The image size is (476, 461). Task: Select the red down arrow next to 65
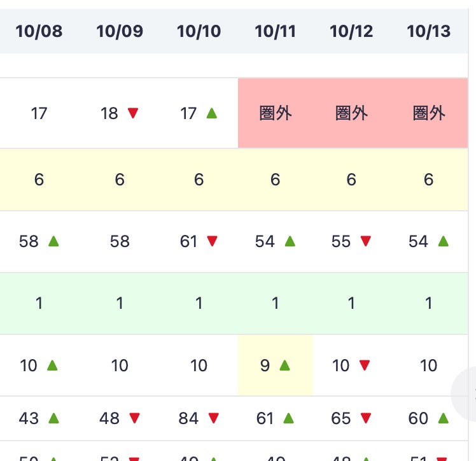(x=366, y=418)
